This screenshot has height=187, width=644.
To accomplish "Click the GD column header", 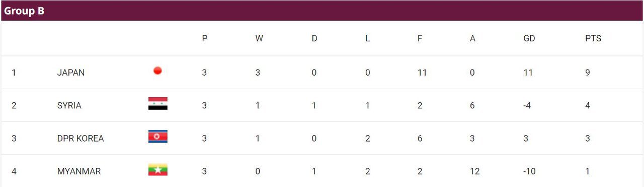I will 529,38.
